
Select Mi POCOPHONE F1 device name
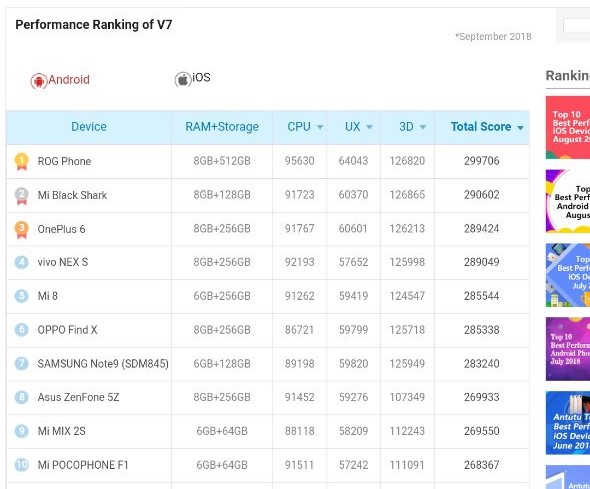click(x=83, y=465)
